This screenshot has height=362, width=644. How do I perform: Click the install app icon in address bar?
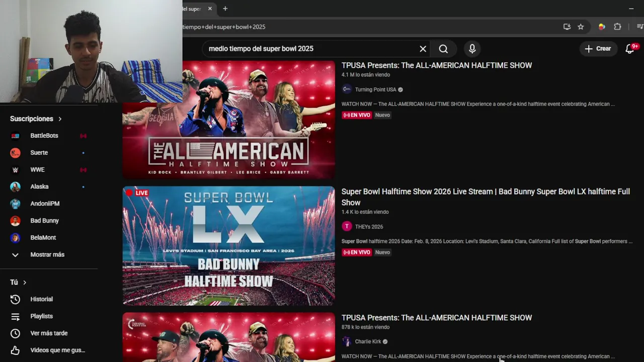coord(567,27)
